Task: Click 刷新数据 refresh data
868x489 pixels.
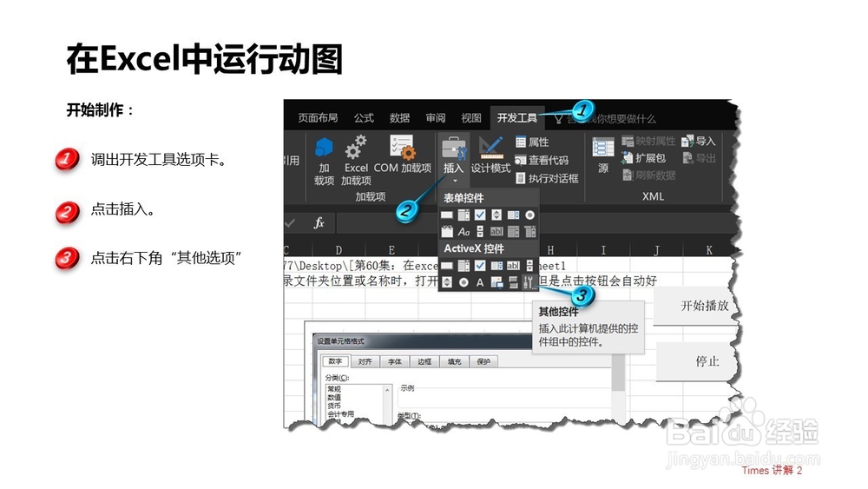Action: coord(648,175)
